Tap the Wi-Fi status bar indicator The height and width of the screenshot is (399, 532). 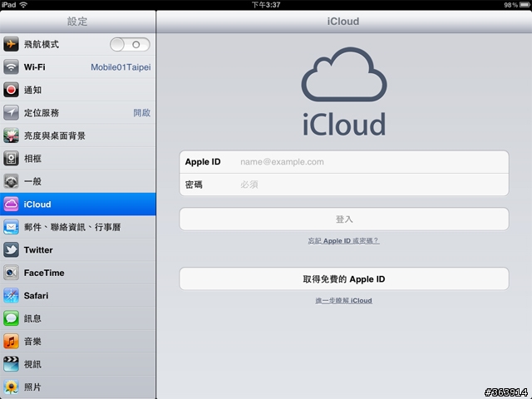click(x=23, y=5)
